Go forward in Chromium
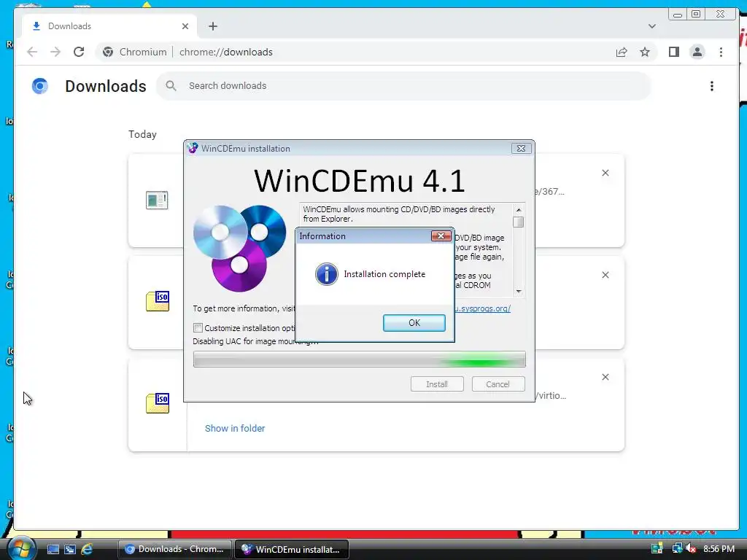The image size is (747, 560). [x=55, y=52]
